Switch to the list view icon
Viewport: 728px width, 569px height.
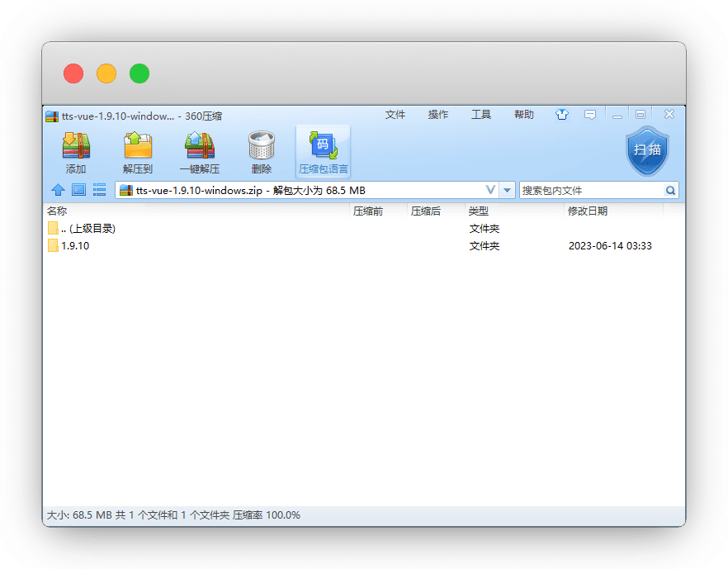click(x=99, y=190)
